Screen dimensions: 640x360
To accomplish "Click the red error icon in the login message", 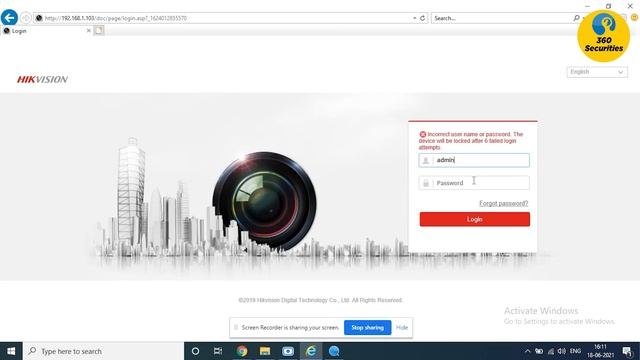I will pos(422,134).
